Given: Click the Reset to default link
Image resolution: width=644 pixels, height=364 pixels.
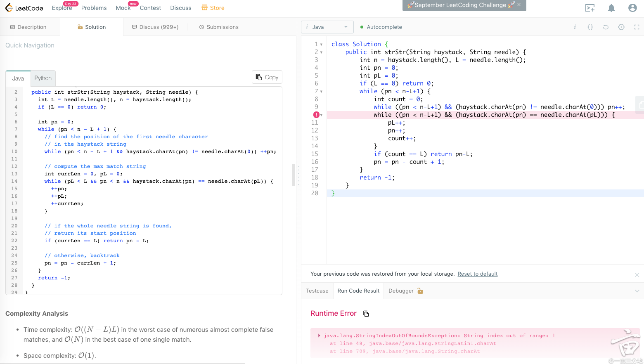Looking at the screenshot, I should coord(477,274).
